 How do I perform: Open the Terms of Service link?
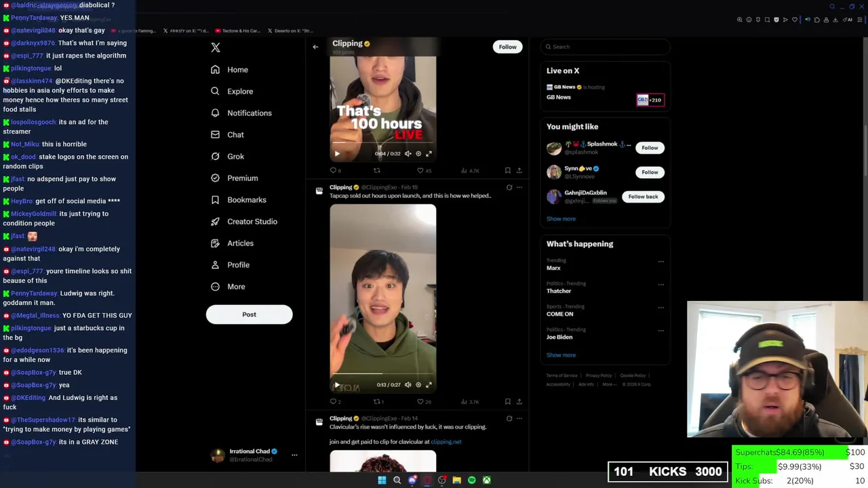tap(562, 375)
